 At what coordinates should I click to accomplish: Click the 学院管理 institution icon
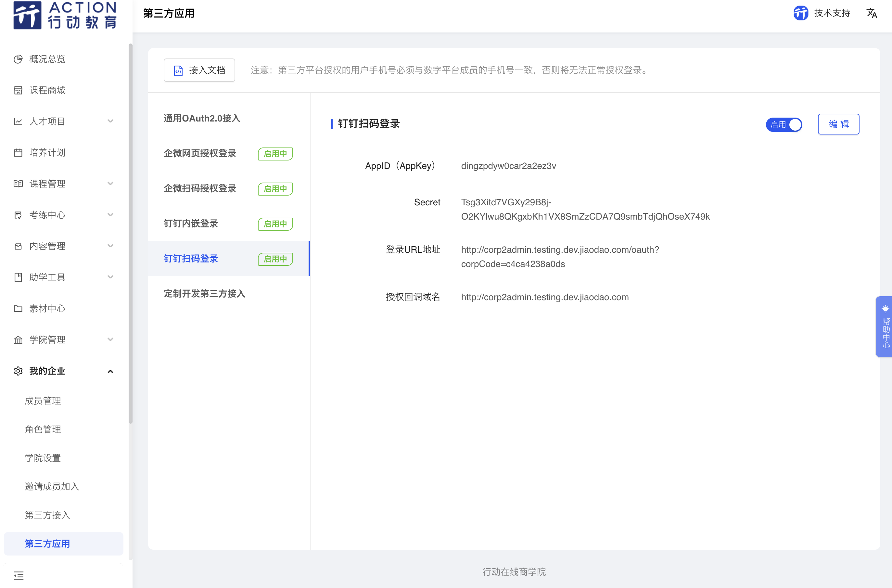(18, 340)
